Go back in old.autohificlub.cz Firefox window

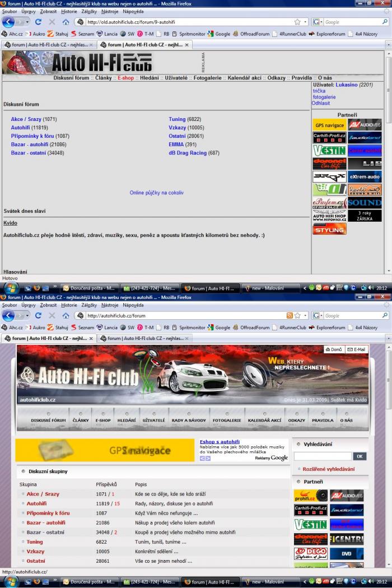point(8,22)
